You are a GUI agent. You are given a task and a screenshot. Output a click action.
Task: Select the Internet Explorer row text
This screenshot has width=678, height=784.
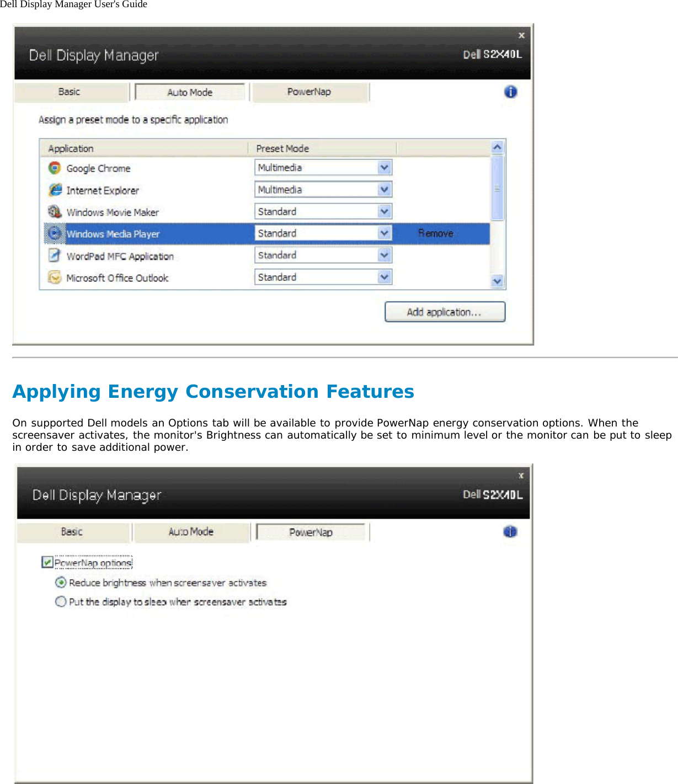(103, 190)
